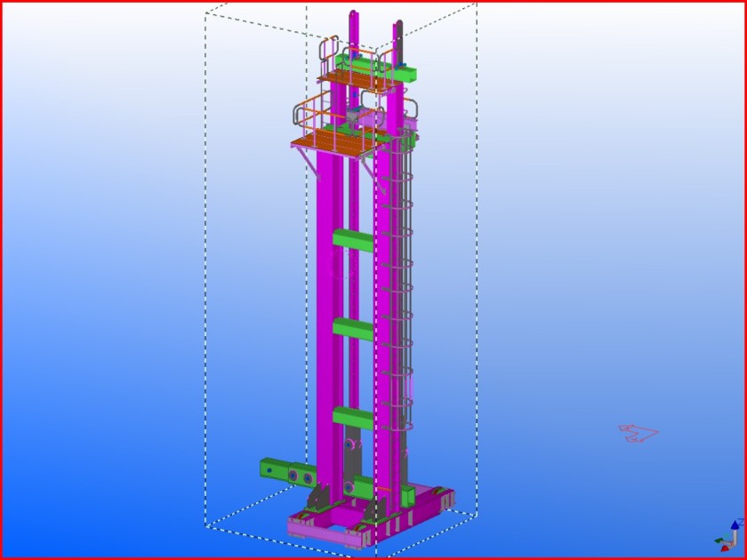Select the red outlined arrow symbol right of the model
Viewport: 747px width, 560px height.
639,434
